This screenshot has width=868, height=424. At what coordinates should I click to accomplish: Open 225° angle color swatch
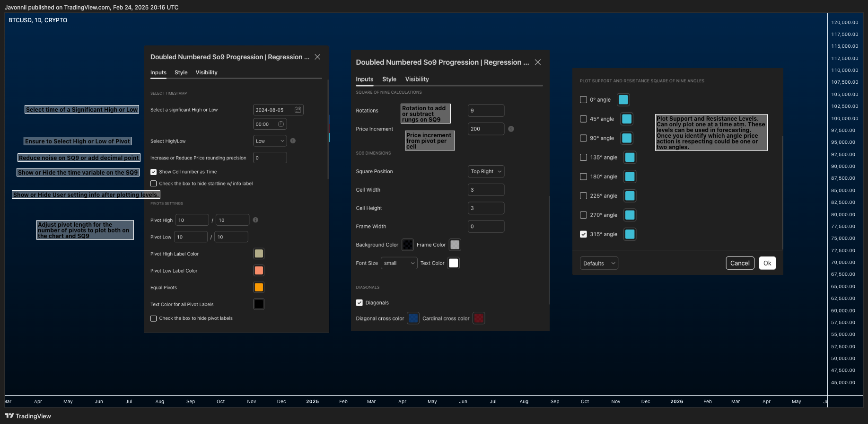(x=630, y=196)
